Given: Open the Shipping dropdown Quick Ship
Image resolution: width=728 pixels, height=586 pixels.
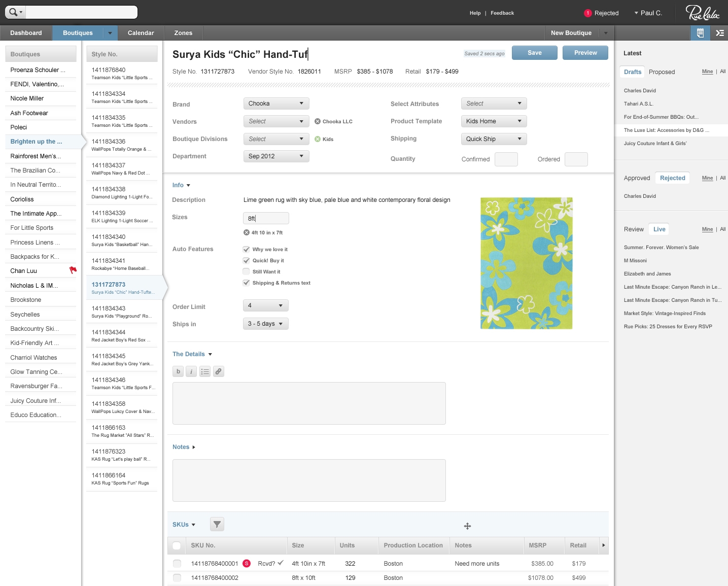Looking at the screenshot, I should [x=494, y=139].
